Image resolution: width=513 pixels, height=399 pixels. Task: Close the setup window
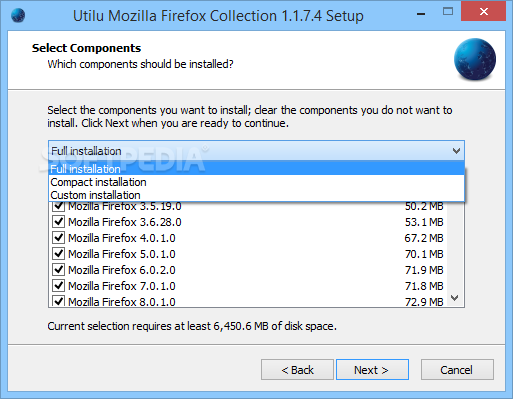(x=483, y=12)
